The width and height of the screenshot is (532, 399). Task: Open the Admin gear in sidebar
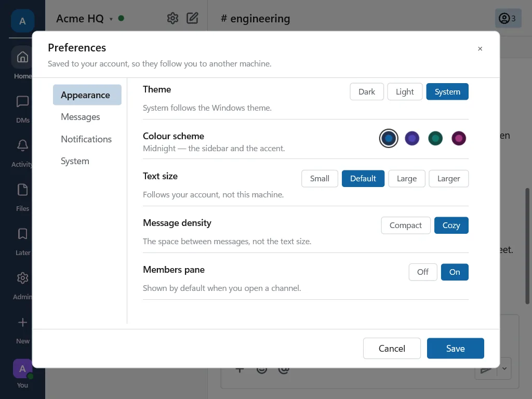pos(22,278)
